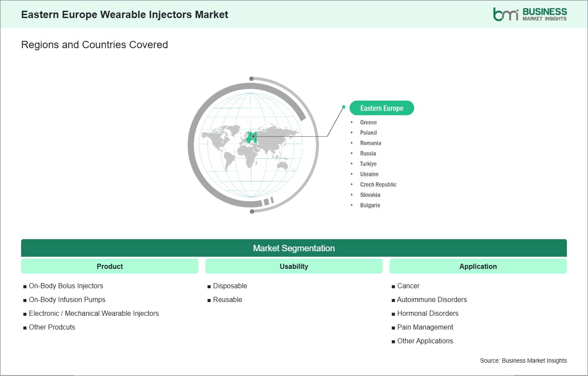This screenshot has height=376, width=588.
Task: Click the Czech Republic country entry
Action: (378, 185)
